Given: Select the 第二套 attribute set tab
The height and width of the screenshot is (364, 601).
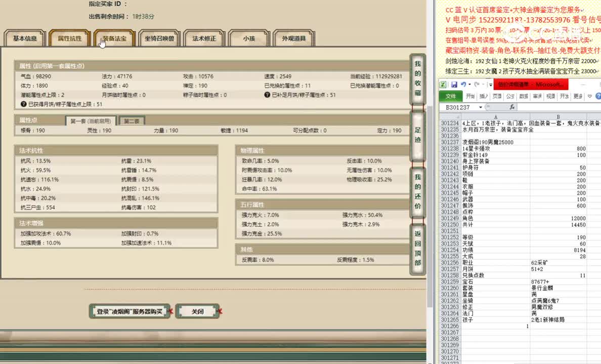Looking at the screenshot, I should [132, 121].
